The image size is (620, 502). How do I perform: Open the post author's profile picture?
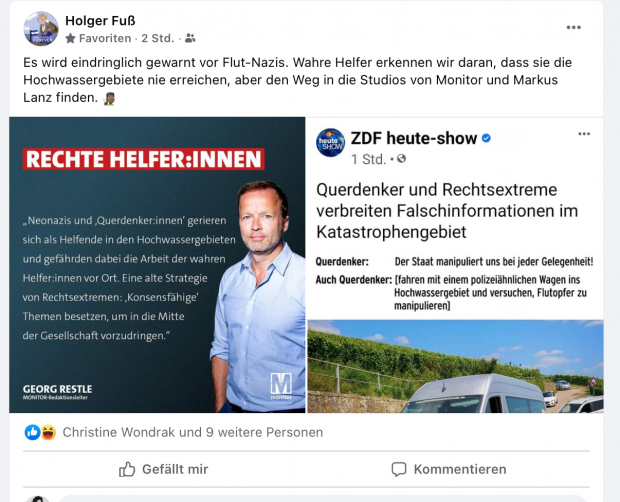41,29
